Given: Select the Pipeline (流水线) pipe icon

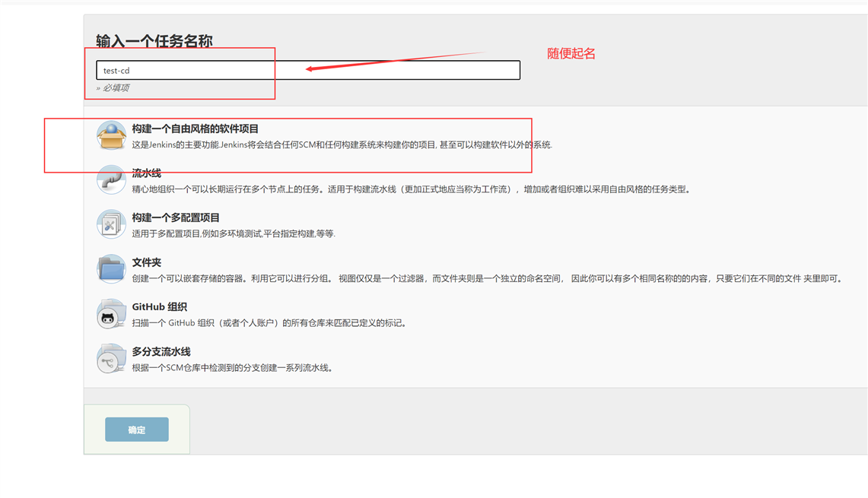Looking at the screenshot, I should coord(111,180).
